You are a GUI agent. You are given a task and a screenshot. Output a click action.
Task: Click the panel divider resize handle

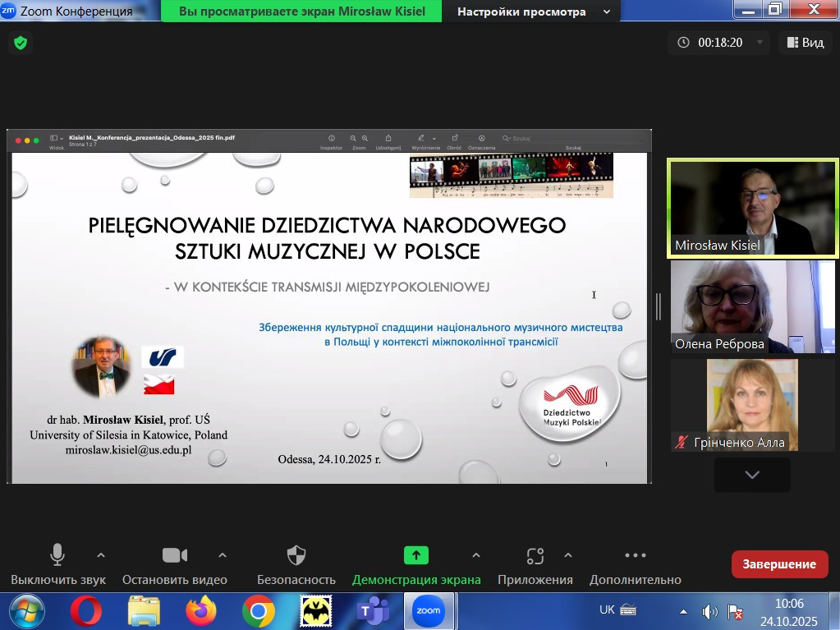pos(659,306)
